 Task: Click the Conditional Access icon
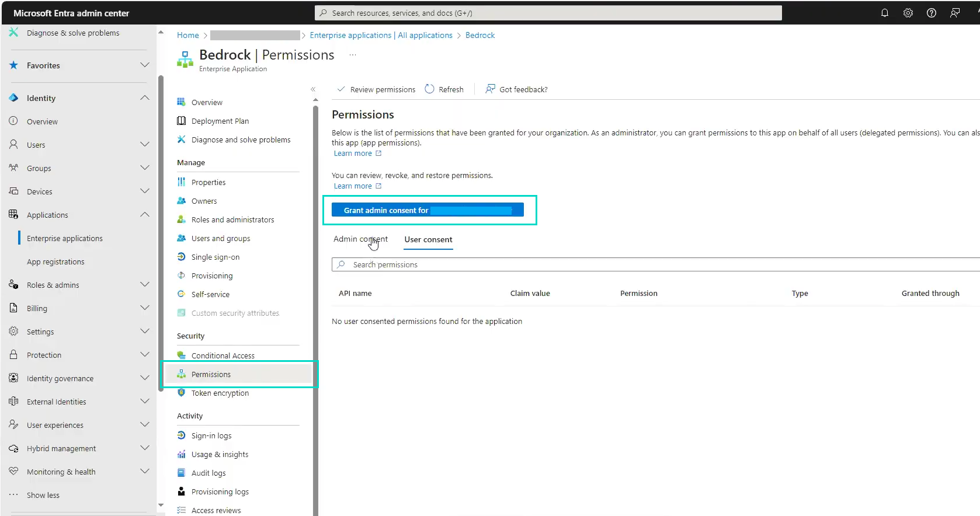[x=181, y=355]
